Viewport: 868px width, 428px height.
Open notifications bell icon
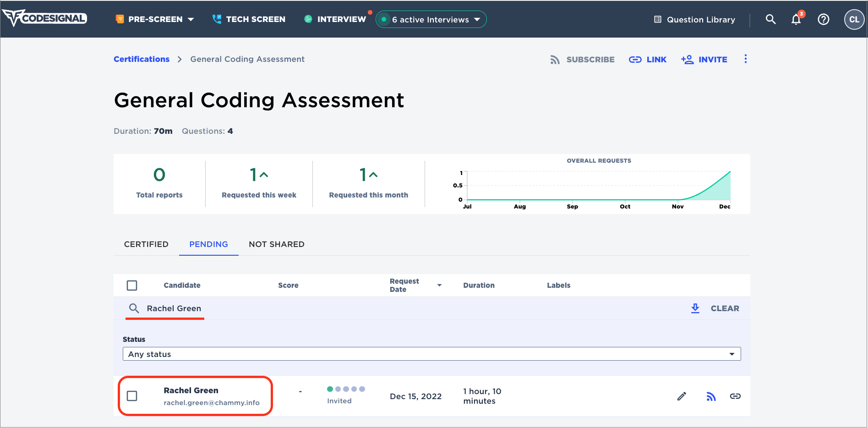[x=796, y=19]
